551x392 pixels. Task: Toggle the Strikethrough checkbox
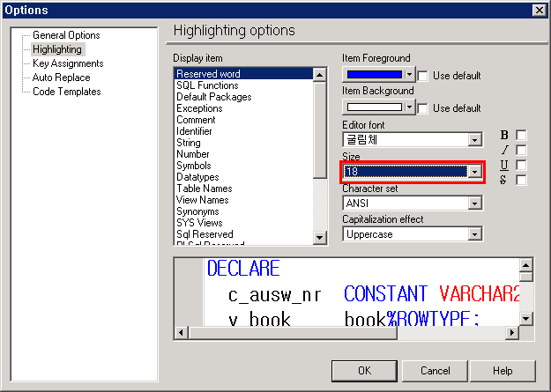coord(521,180)
